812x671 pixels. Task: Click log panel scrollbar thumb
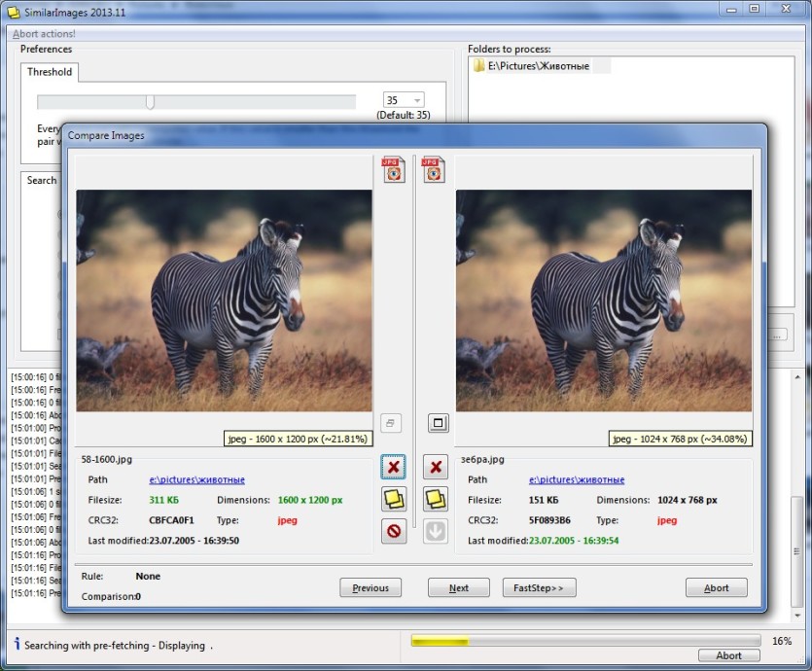coord(797,551)
